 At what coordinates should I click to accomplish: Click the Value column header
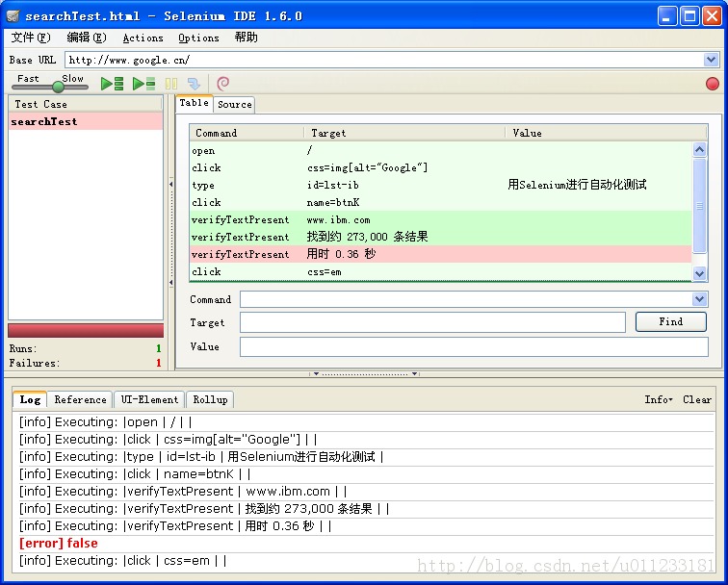[607, 133]
